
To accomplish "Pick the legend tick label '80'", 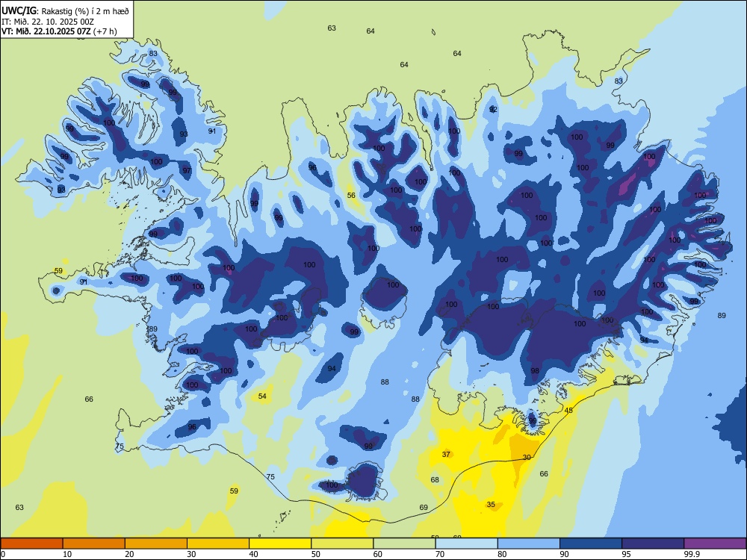I will (502, 554).
